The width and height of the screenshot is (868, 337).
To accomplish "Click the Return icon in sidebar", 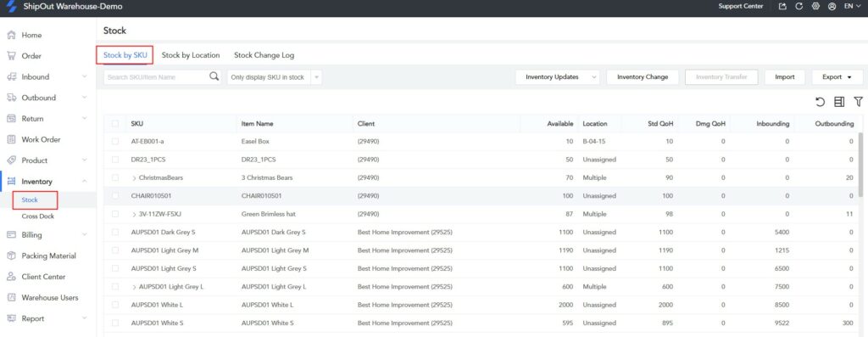I will click(x=11, y=119).
